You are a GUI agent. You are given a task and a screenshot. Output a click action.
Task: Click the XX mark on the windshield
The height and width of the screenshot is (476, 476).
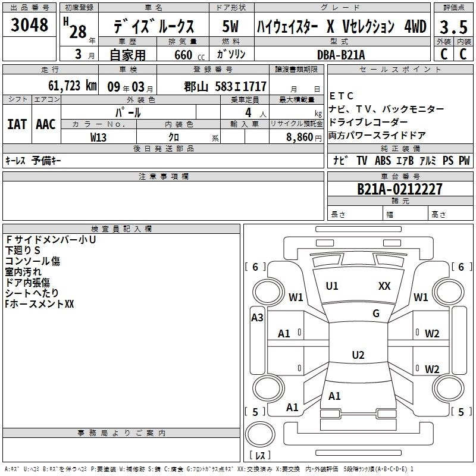[384, 286]
